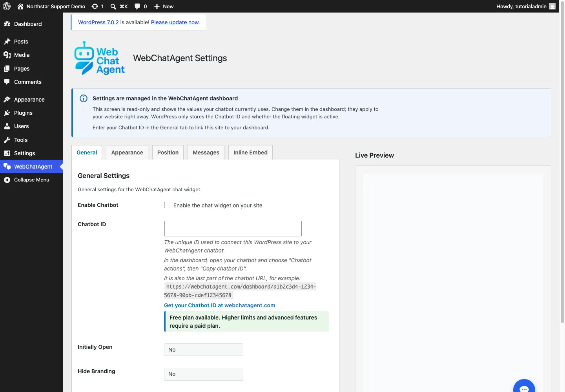Click the Collapse Menu arrow icon

point(7,180)
